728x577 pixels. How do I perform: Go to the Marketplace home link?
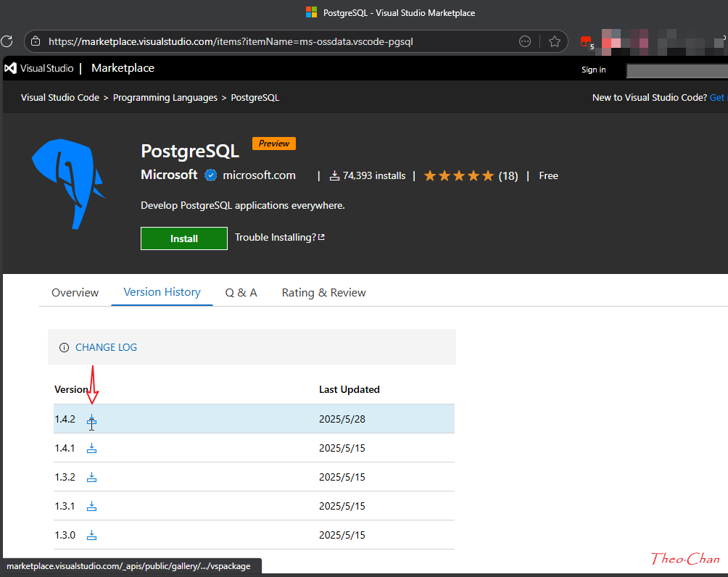click(123, 67)
